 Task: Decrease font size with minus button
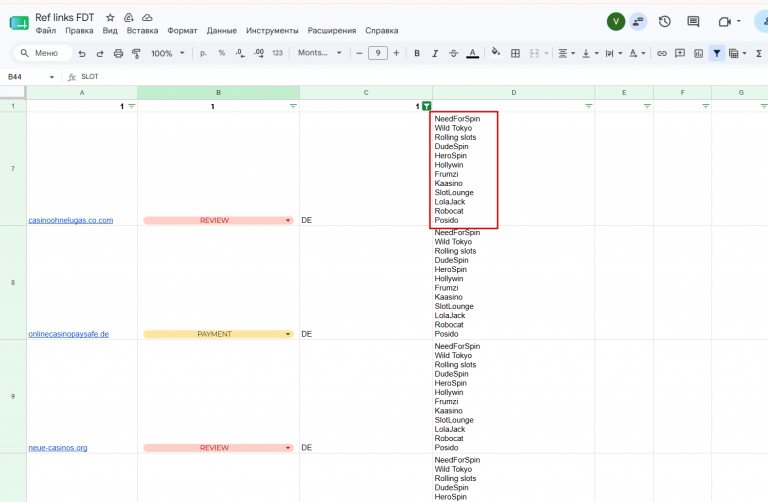point(359,53)
